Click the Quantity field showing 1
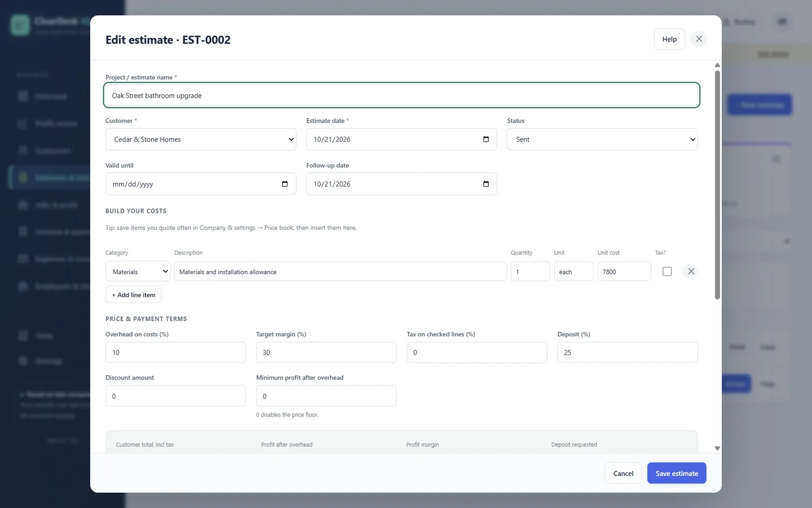 coord(530,271)
